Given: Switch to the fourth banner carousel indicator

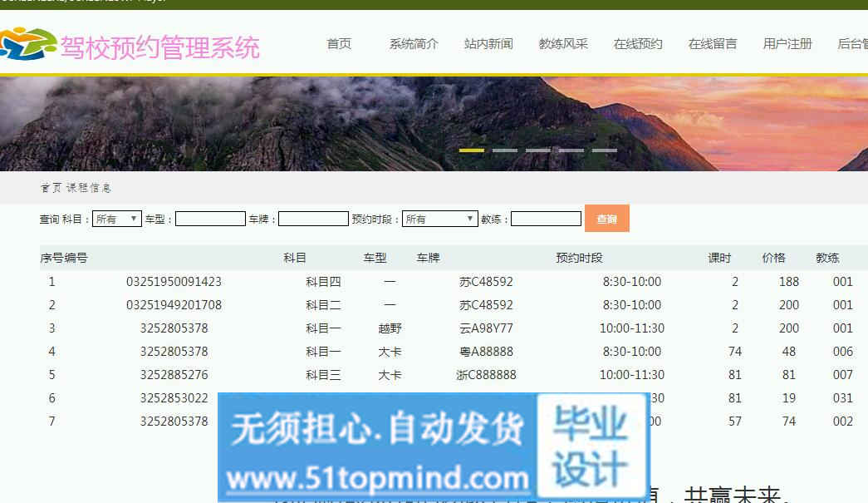Looking at the screenshot, I should 571,150.
